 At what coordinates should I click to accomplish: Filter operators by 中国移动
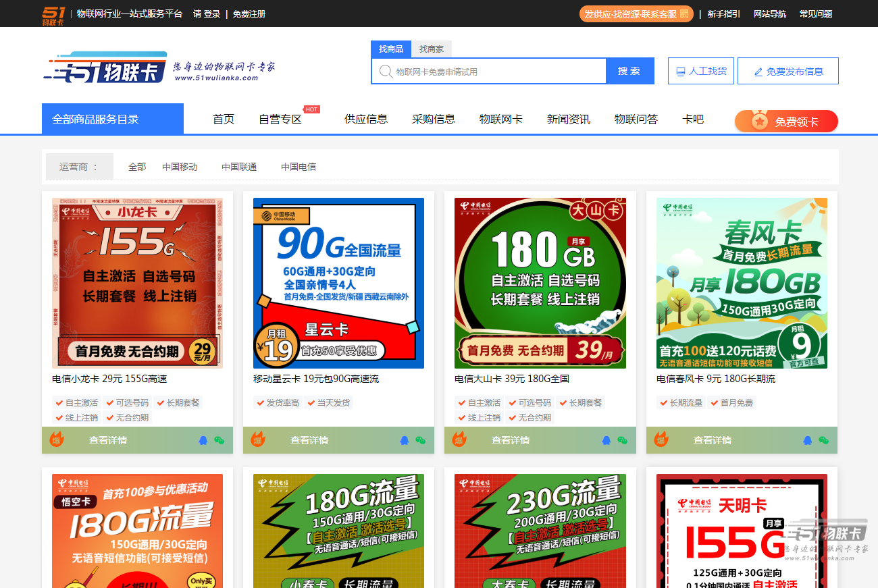pos(180,167)
